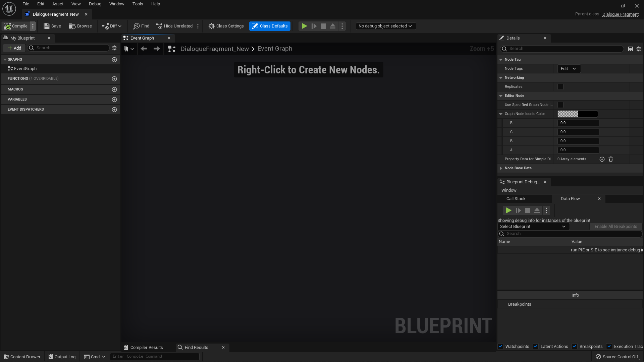Click the Find icon in toolbar
The width and height of the screenshot is (644, 362).
coord(137,26)
